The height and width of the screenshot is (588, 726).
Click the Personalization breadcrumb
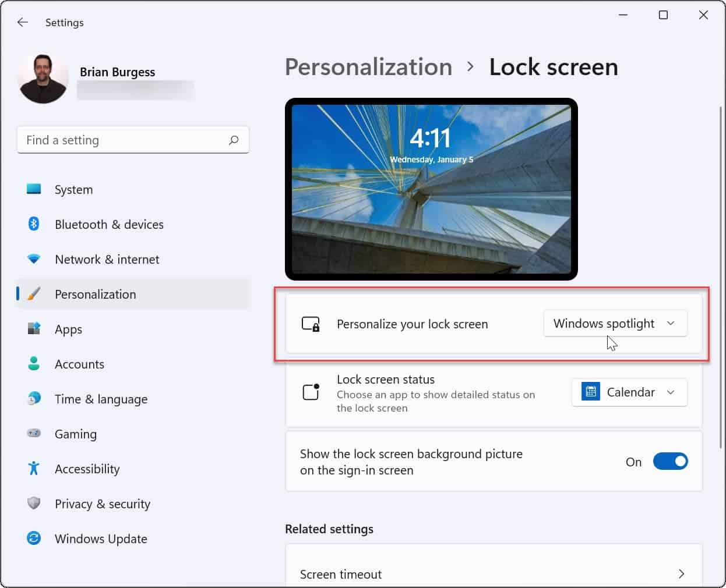tap(368, 66)
